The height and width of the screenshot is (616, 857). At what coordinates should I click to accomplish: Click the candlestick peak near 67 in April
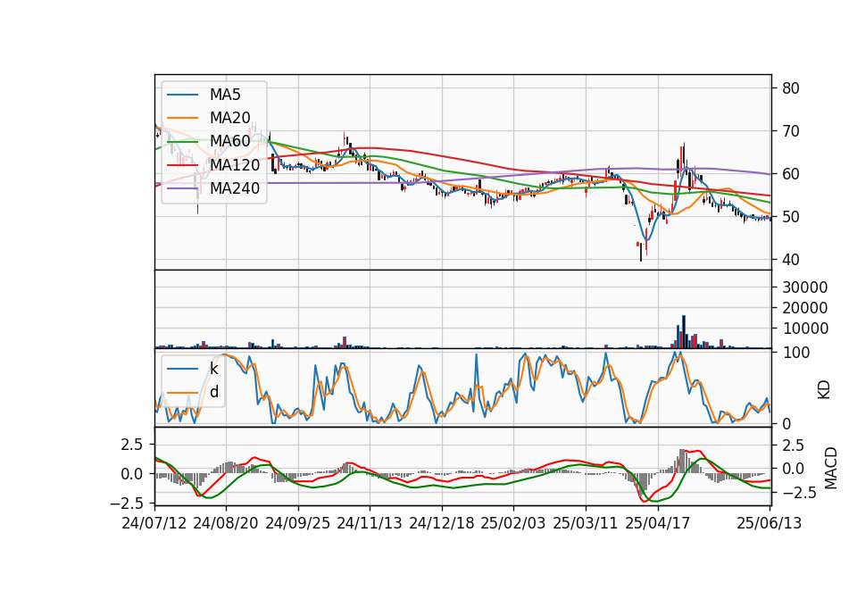(x=684, y=157)
